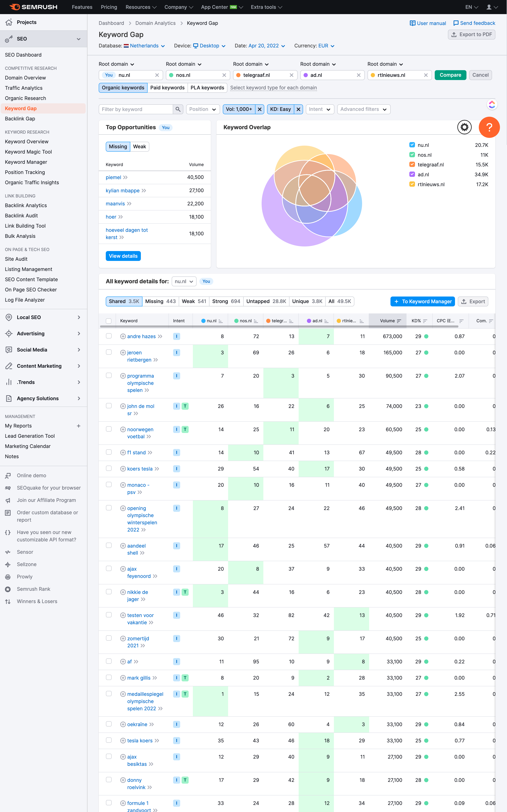Clear the nu.nl domain field
This screenshot has height=812, width=507.
pos(157,75)
